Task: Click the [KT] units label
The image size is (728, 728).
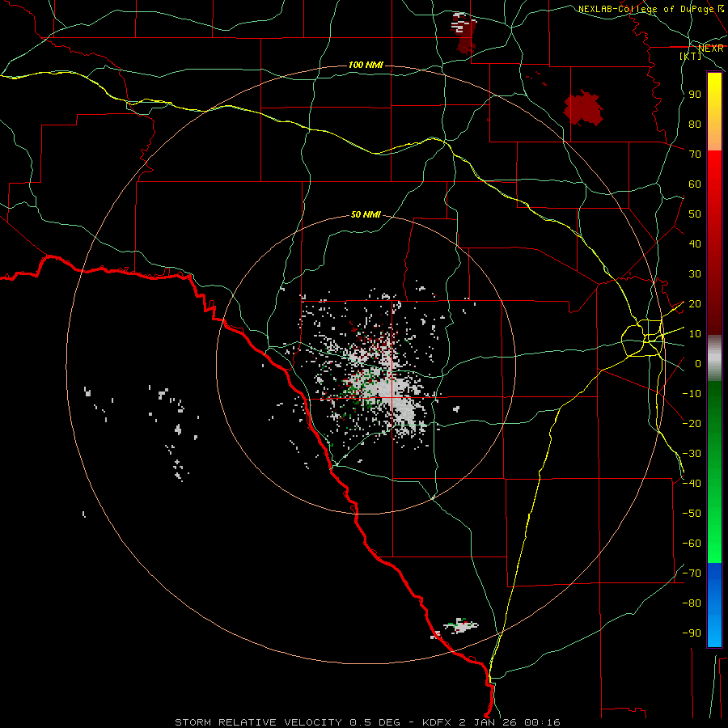Action: 691,56
